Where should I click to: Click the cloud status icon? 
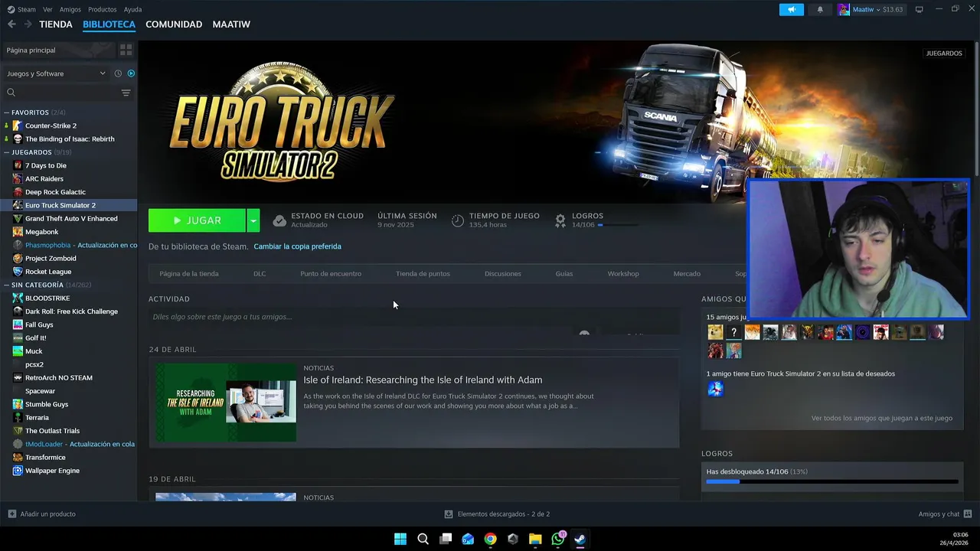coord(279,220)
